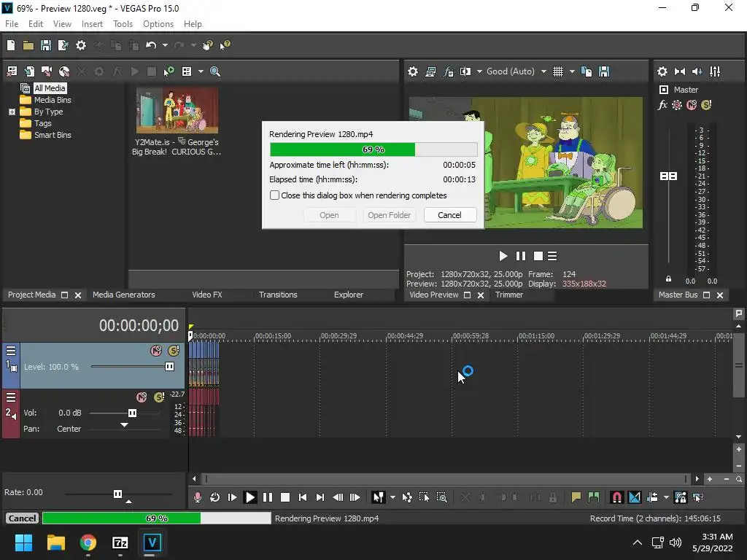Click the Render As icon in the main toolbar
Viewport: 747px width, 560px height.
(63, 45)
